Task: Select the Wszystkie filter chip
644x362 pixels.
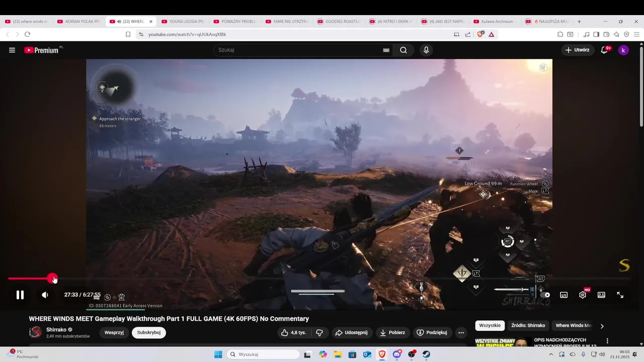Action: pos(490,325)
